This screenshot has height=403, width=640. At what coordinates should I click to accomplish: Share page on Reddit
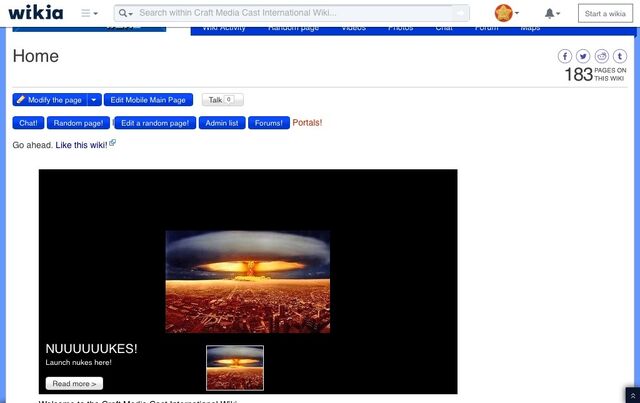pyautogui.click(x=602, y=56)
